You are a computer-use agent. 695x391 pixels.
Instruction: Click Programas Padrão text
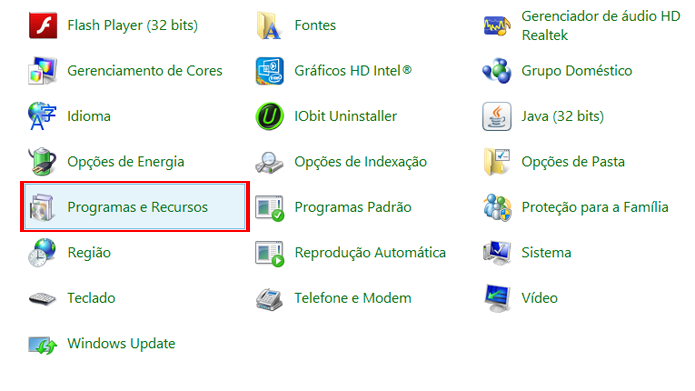353,207
